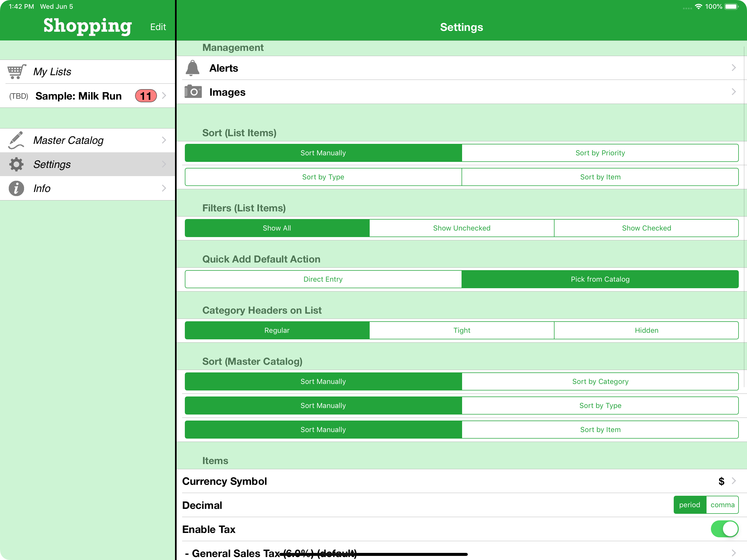747x560 pixels.
Task: Tap the shopping cart icon beside My Lists
Action: coord(17,71)
